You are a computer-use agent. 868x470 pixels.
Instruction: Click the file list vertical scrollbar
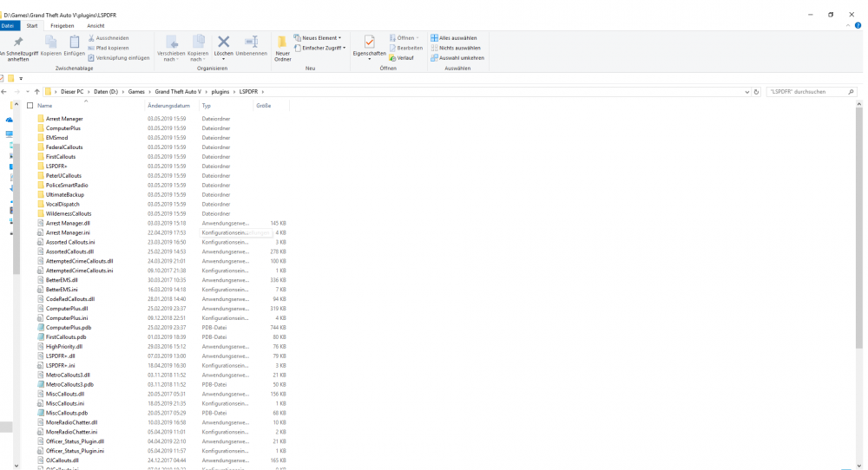[858, 228]
